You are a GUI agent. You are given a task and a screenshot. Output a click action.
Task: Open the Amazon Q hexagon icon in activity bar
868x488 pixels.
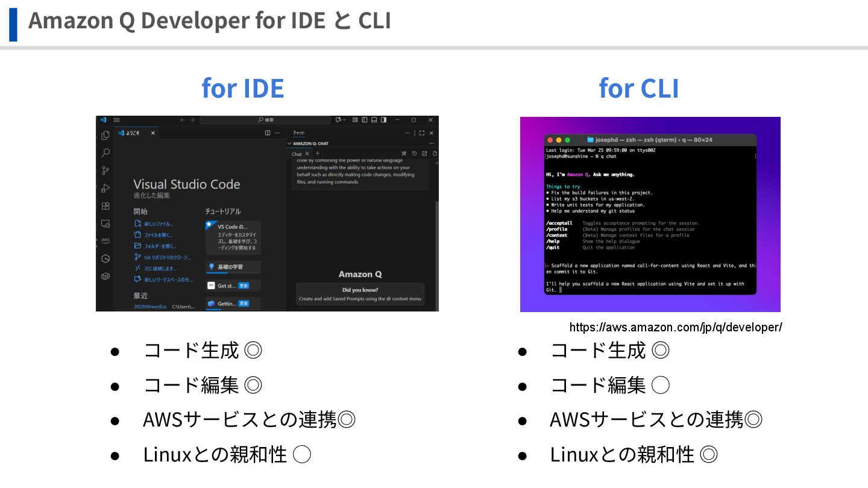pos(105,258)
